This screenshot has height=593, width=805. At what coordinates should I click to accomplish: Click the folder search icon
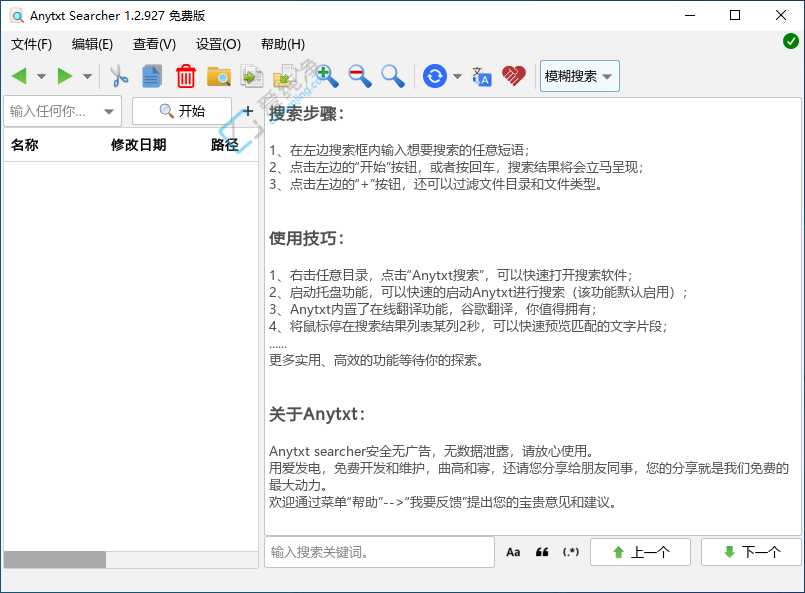[x=219, y=76]
